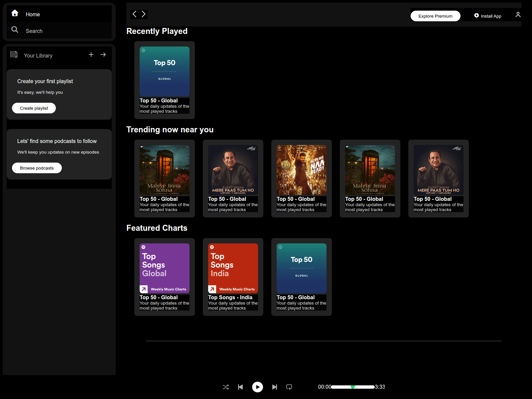Click the 'Create your first playlist' text
Screen dimensions: 532x399
coord(45,81)
